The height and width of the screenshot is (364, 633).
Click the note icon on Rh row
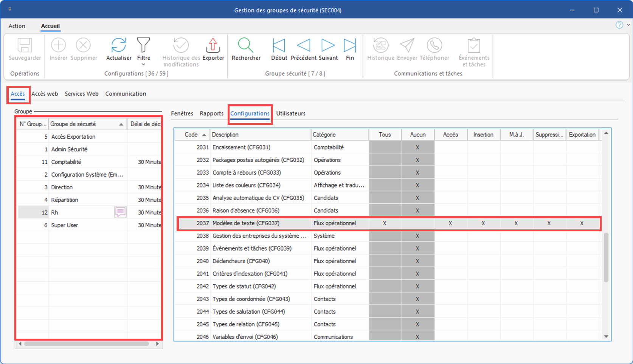(x=120, y=212)
